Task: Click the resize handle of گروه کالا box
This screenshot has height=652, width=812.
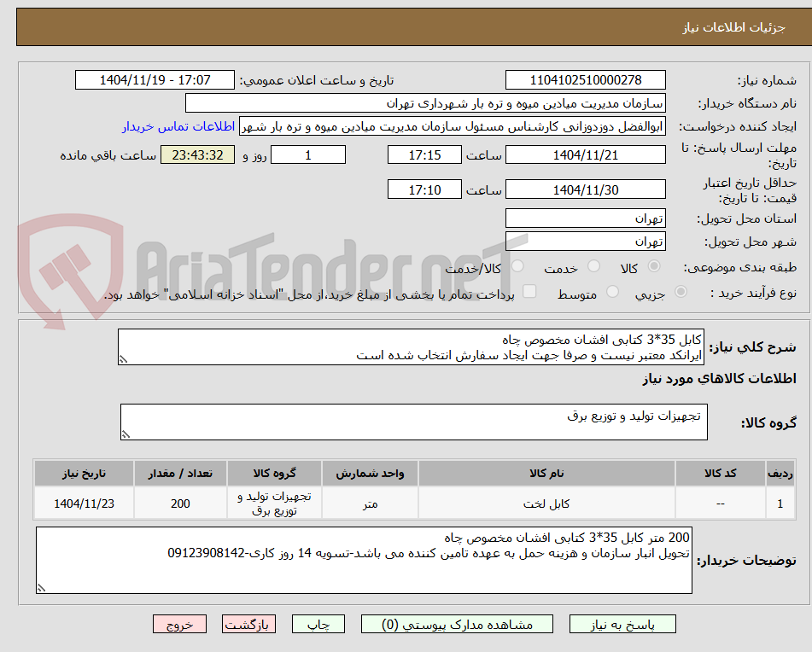Action: (x=126, y=434)
